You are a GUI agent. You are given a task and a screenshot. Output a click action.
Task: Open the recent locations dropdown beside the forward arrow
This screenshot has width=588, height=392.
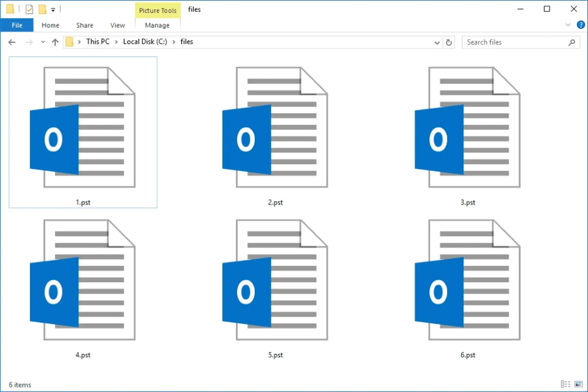pyautogui.click(x=43, y=42)
